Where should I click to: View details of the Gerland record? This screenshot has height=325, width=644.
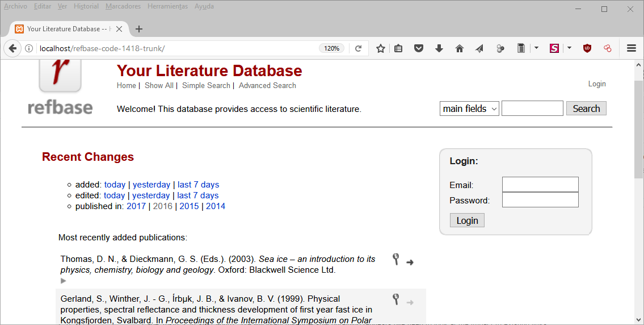click(396, 299)
